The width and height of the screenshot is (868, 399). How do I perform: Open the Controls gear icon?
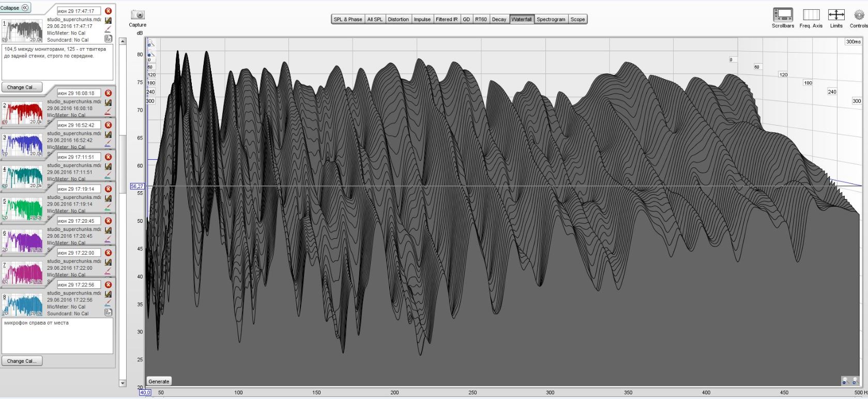(859, 14)
